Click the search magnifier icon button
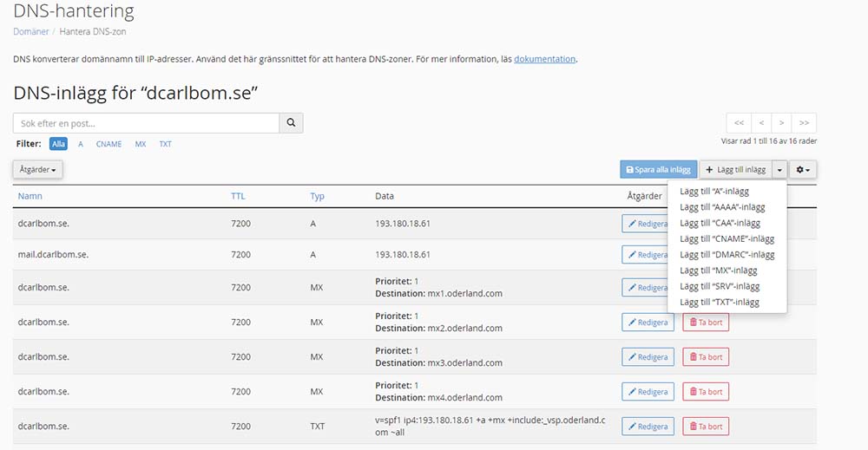Screen dimensions: 868x450 pyautogui.click(x=291, y=123)
